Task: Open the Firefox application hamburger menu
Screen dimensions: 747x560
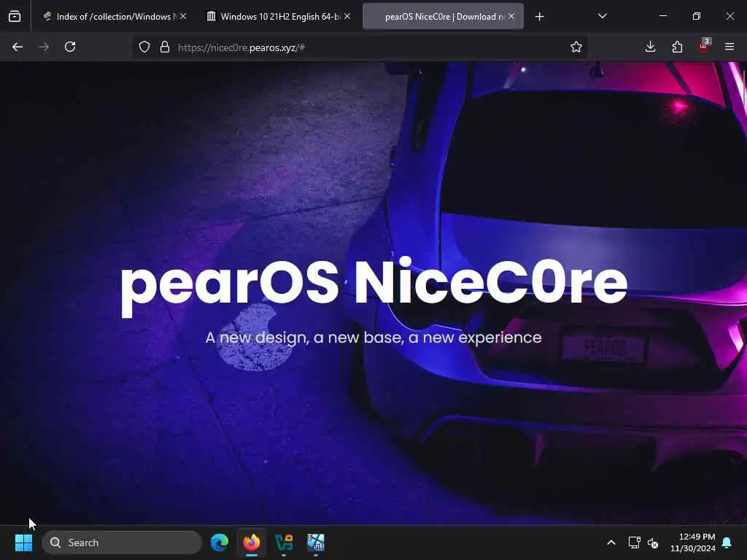Action: click(x=729, y=47)
